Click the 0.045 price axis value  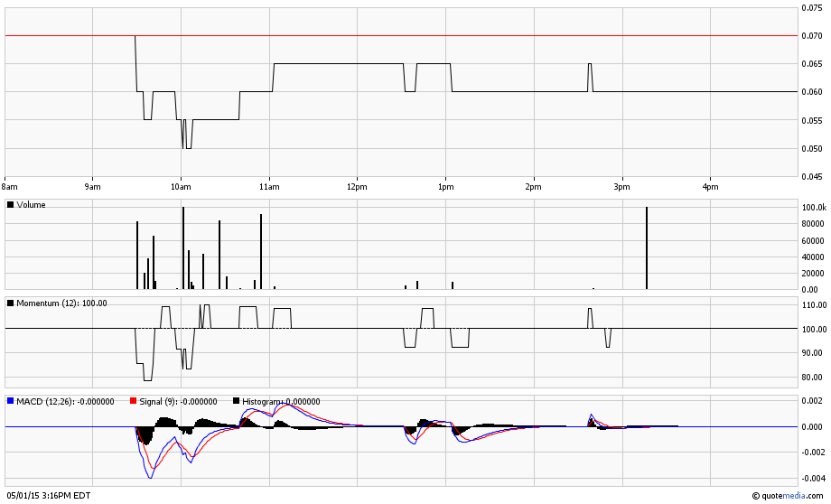812,176
